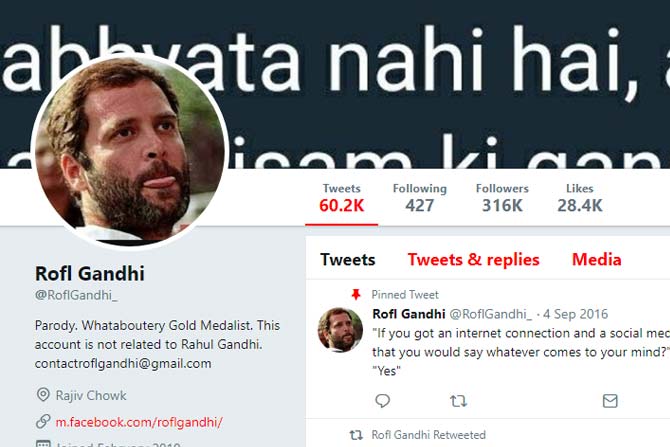
Task: Click the header banner image
Action: click(x=450, y=80)
